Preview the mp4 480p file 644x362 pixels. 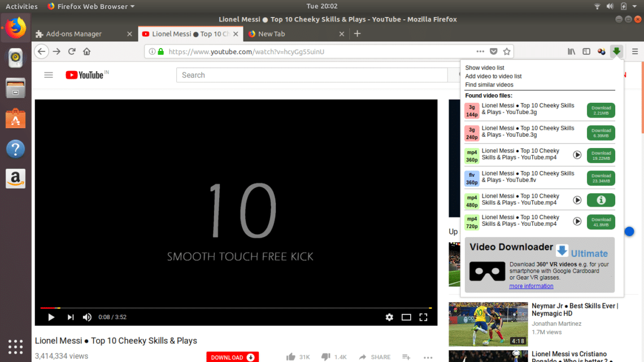577,200
